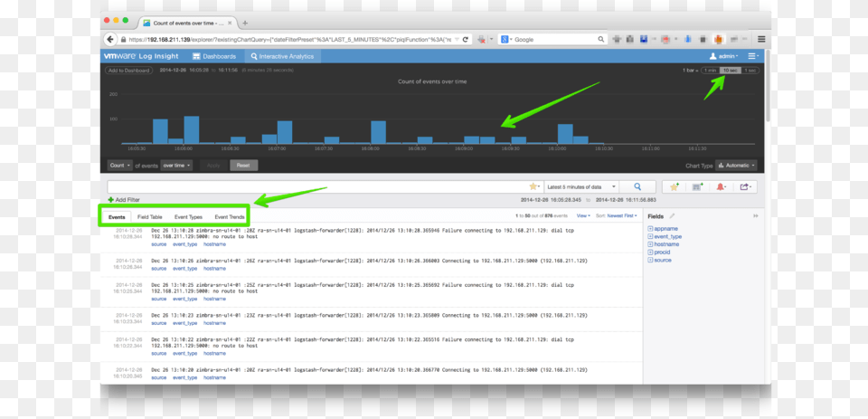Select the 13:10:23 Connecting log event text
The height and width of the screenshot is (419, 868).
(369, 315)
